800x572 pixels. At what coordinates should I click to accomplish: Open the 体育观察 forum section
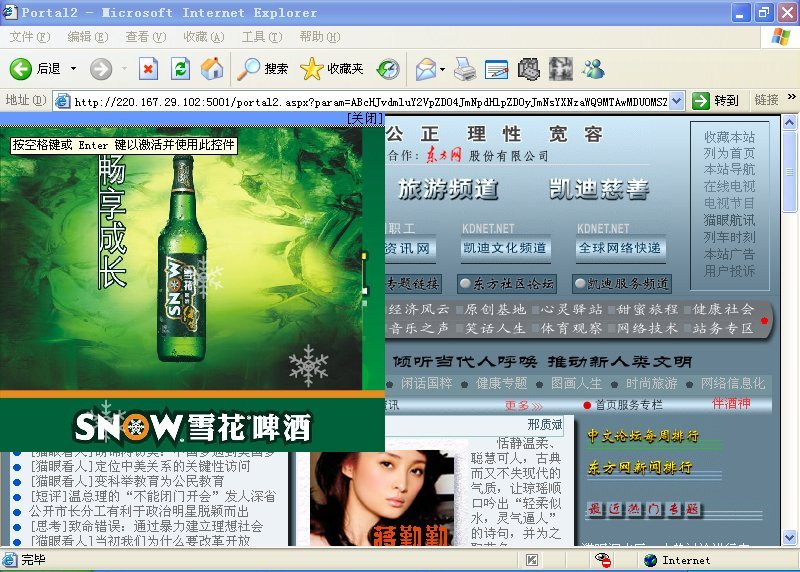coord(571,328)
